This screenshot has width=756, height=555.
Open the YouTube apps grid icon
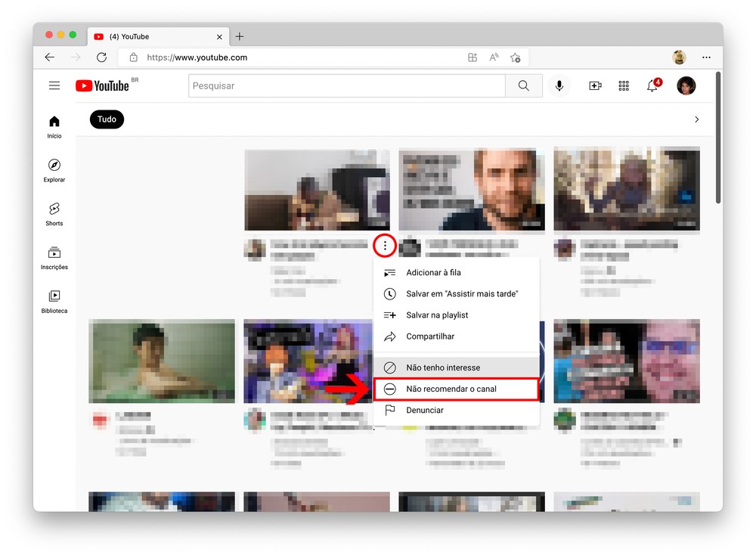[x=624, y=86]
